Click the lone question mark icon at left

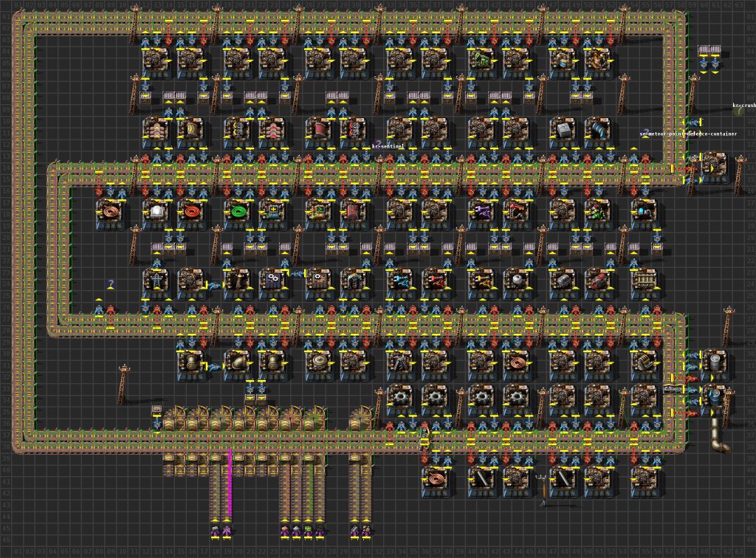(111, 284)
